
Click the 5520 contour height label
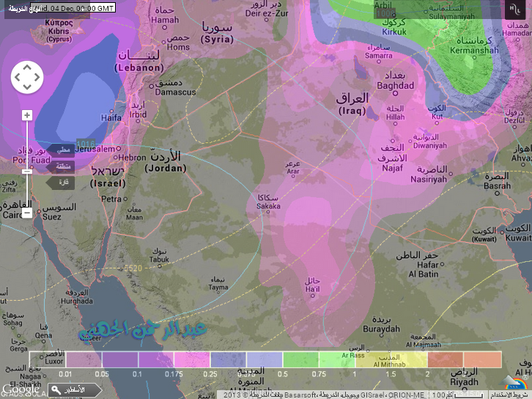pos(133,268)
